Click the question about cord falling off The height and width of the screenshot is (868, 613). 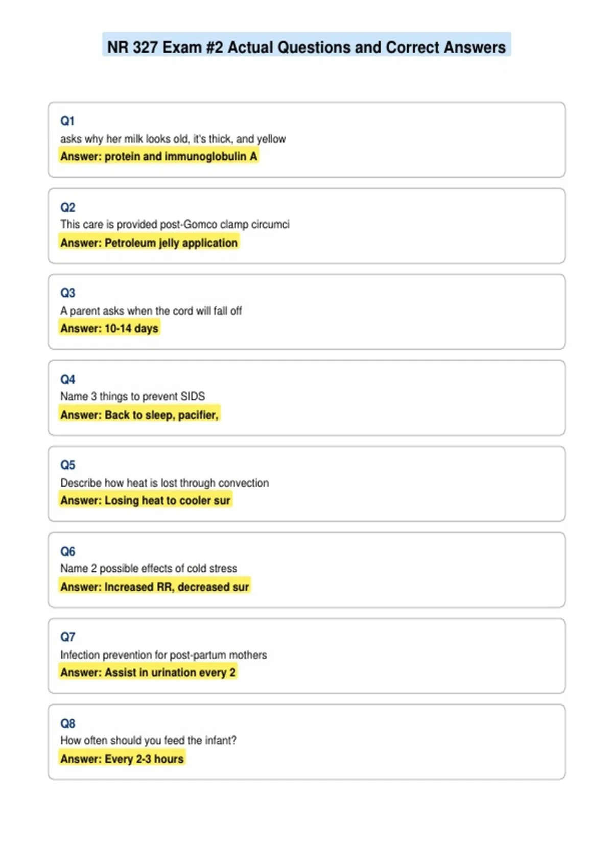click(x=151, y=311)
